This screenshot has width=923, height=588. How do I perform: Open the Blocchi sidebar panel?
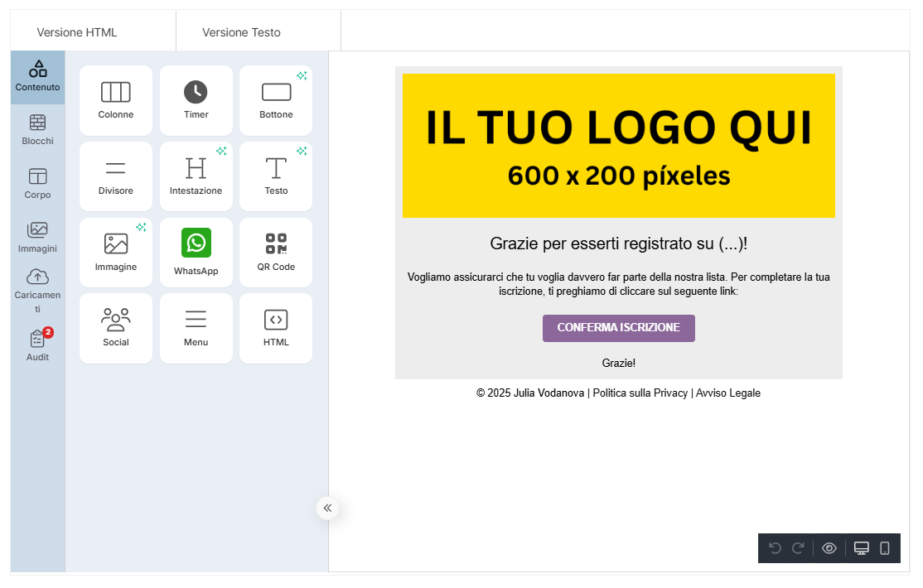click(x=37, y=130)
